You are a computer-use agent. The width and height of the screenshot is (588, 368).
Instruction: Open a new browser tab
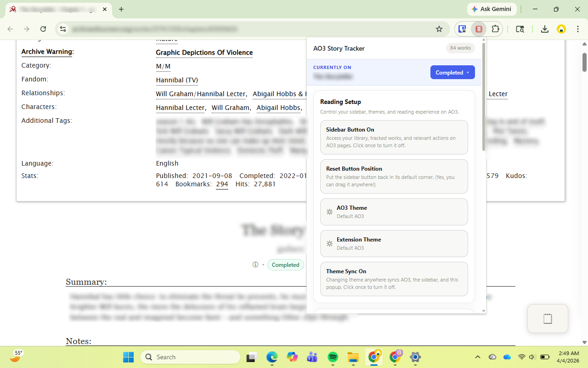point(121,9)
